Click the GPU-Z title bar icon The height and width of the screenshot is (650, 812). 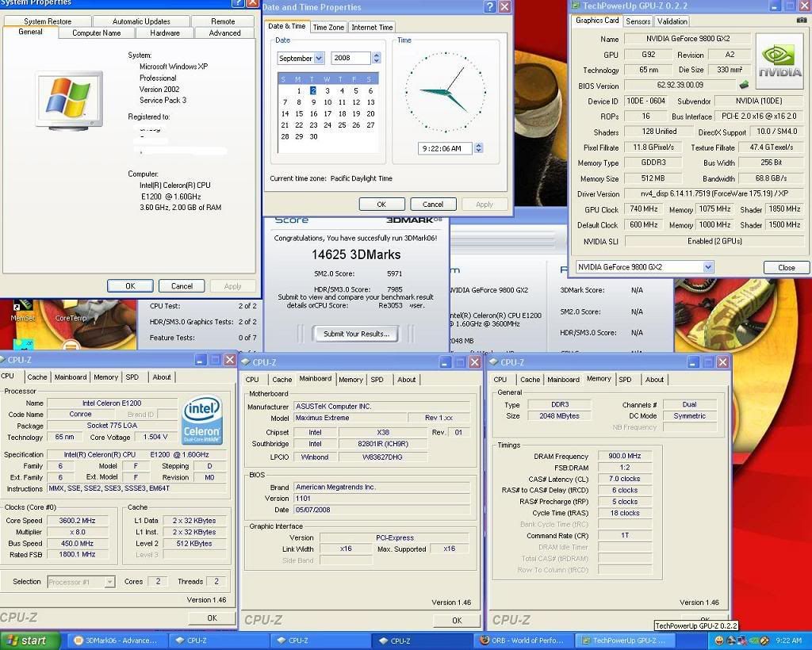[x=576, y=6]
